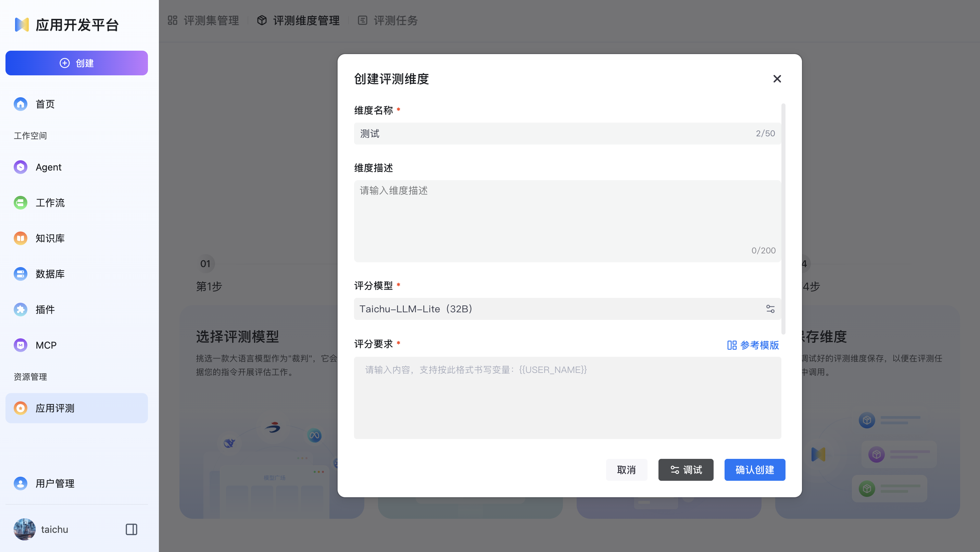Focus the 维度描述 description text area

tap(567, 221)
